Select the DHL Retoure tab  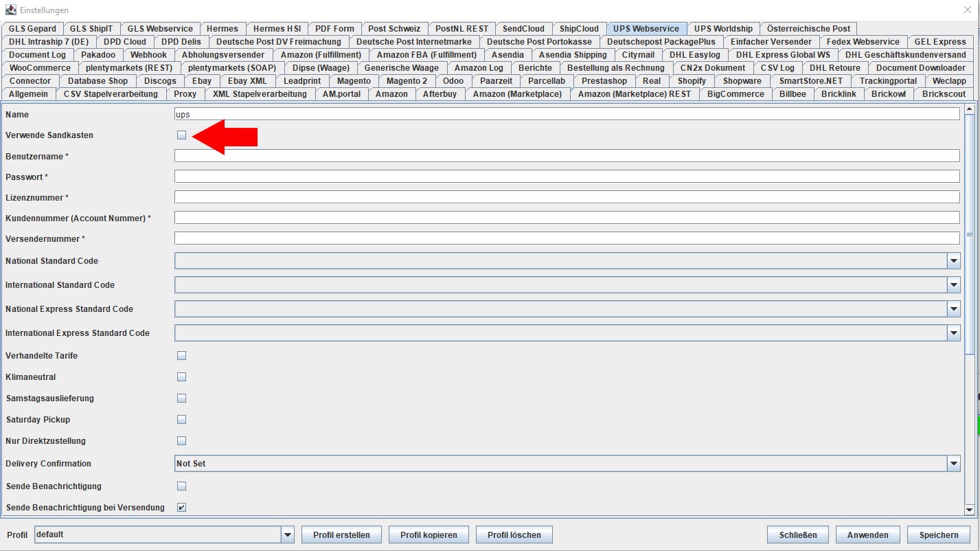pos(834,68)
